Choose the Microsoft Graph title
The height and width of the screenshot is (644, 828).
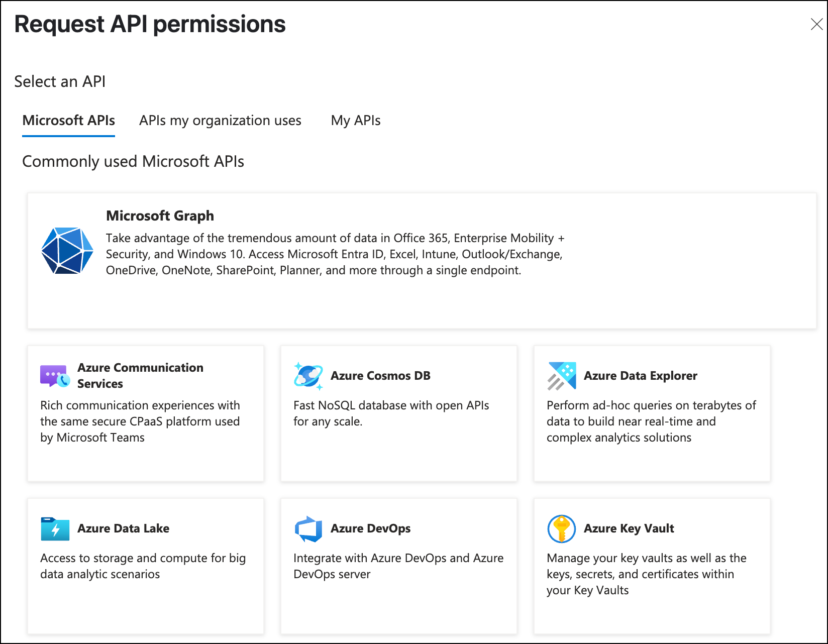pos(160,216)
